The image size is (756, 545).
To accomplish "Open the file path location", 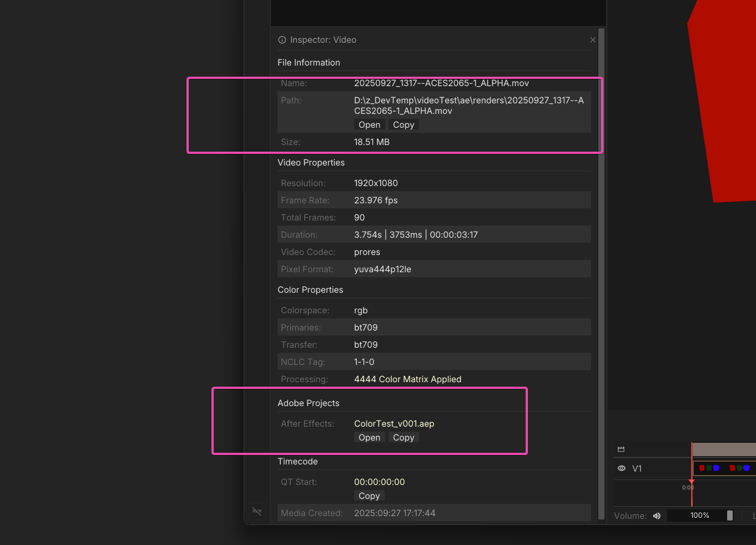I will click(369, 125).
